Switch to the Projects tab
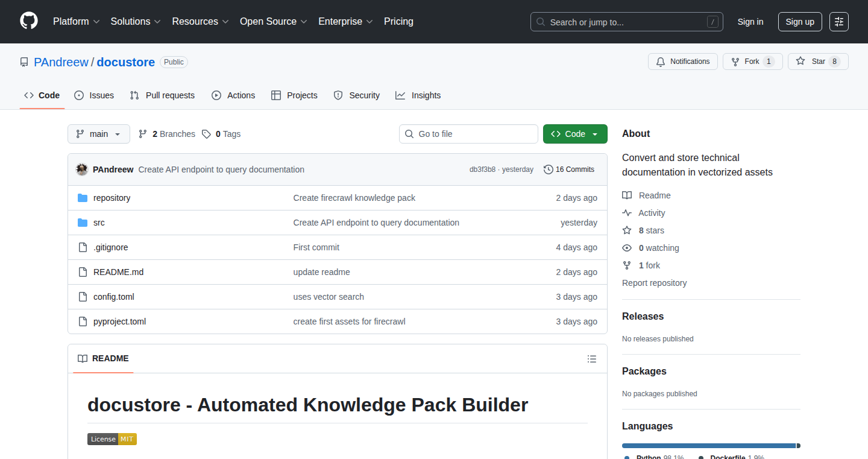Viewport: 868px width, 459px height. [x=294, y=95]
